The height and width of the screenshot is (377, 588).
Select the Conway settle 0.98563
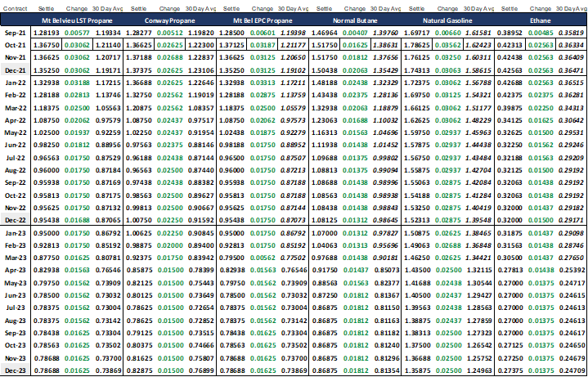pos(139,195)
